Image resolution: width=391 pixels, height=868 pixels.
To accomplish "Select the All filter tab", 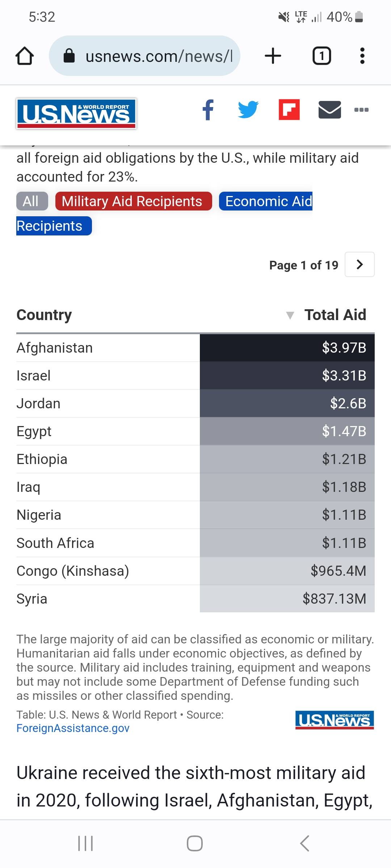I will click(32, 201).
